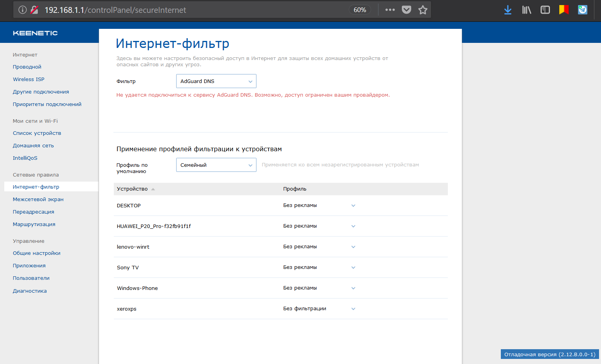601x364 pixels.
Task: Click the insecure connection lock icon
Action: click(34, 10)
